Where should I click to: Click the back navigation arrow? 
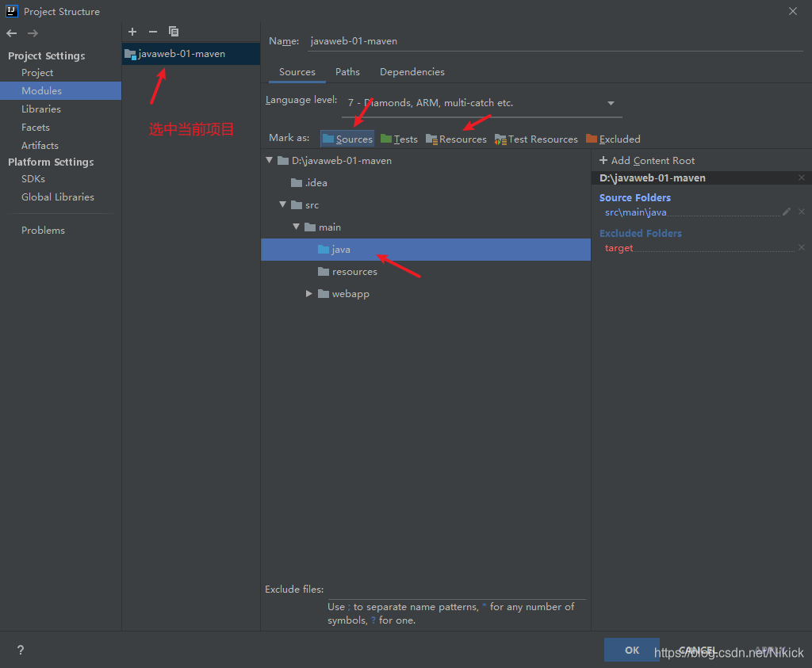[x=12, y=33]
